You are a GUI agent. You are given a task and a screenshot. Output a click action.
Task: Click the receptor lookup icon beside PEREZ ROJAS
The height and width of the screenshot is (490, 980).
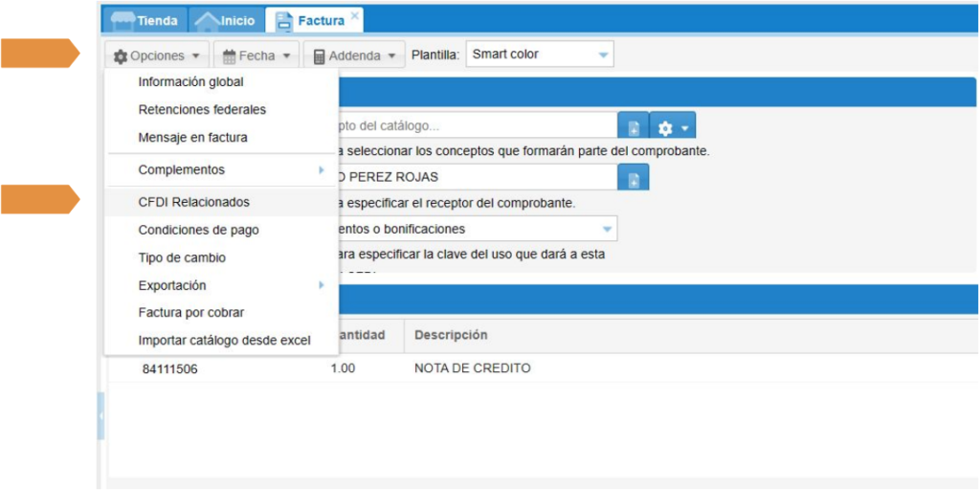(x=633, y=179)
